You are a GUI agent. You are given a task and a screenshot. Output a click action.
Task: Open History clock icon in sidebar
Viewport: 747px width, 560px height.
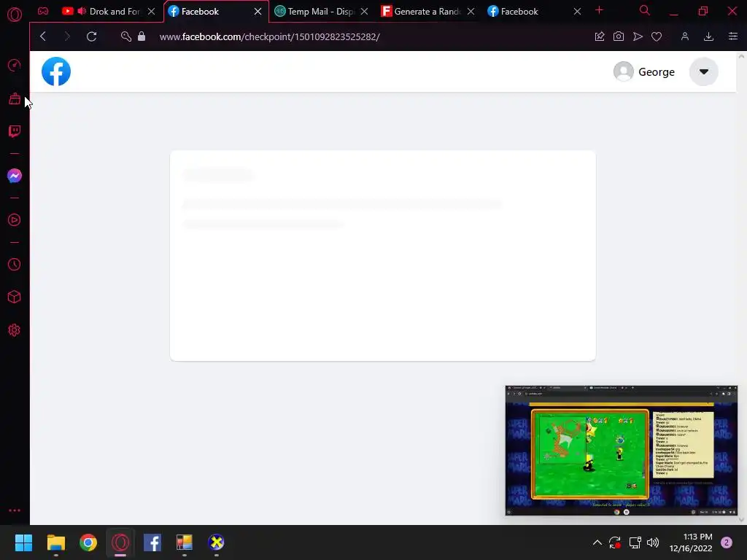click(15, 264)
